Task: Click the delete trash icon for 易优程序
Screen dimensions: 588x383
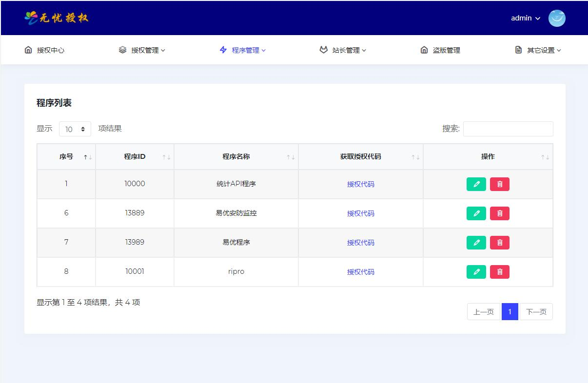Action: pyautogui.click(x=499, y=242)
